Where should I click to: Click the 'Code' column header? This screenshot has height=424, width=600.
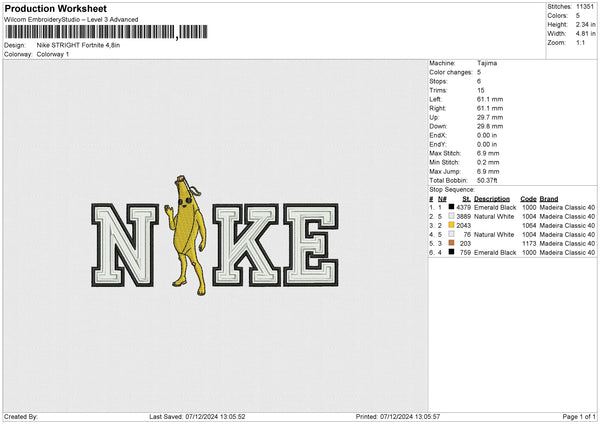click(x=528, y=199)
